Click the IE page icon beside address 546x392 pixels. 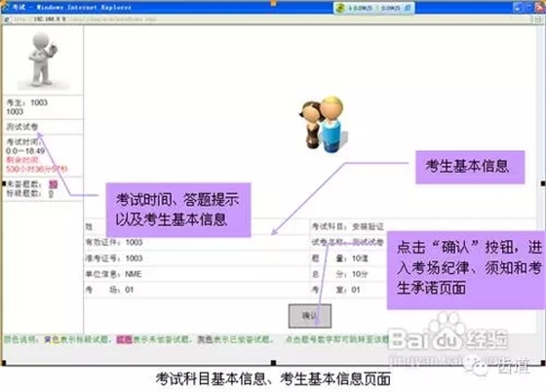click(x=6, y=20)
